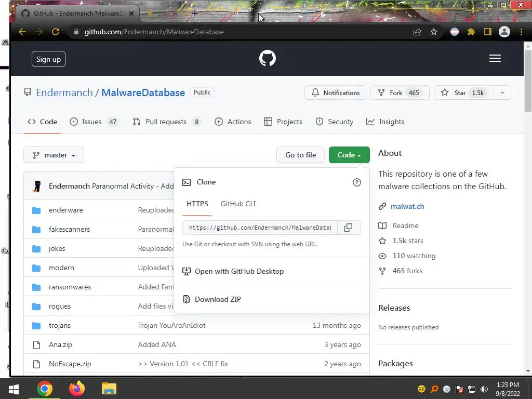The image size is (532, 399).
Task: Close the GitHub browser tab
Action: tap(131, 14)
